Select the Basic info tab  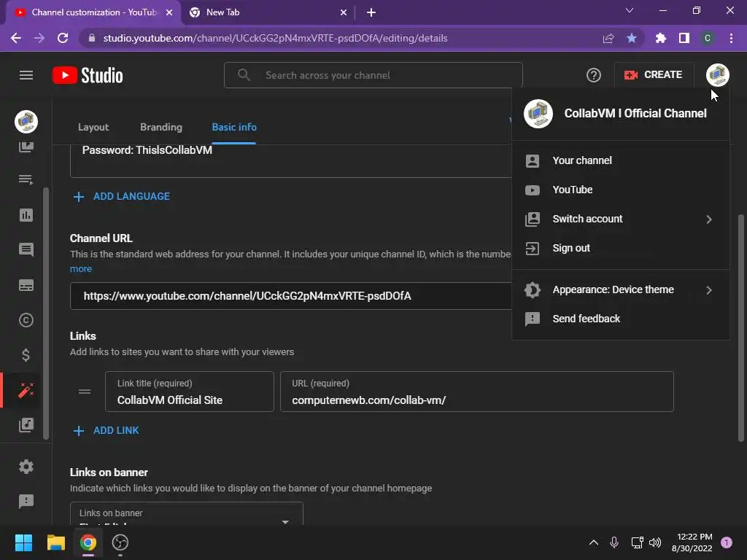[x=234, y=127]
